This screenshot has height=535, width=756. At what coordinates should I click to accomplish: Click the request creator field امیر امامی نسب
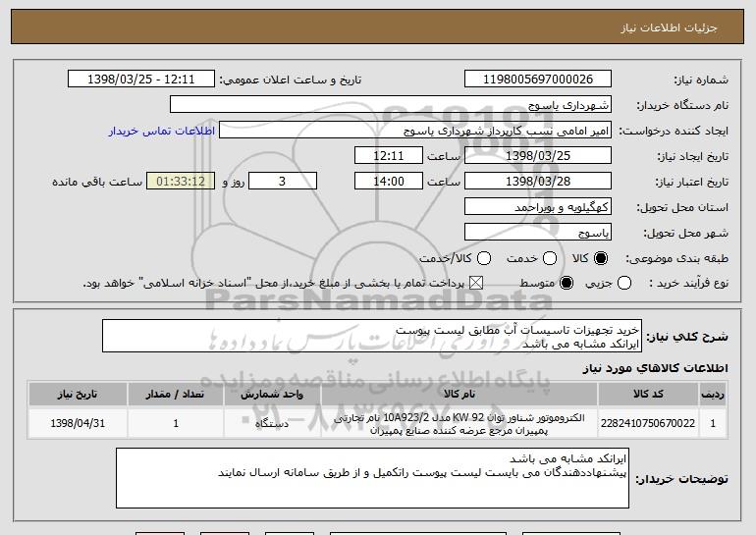pos(415,131)
